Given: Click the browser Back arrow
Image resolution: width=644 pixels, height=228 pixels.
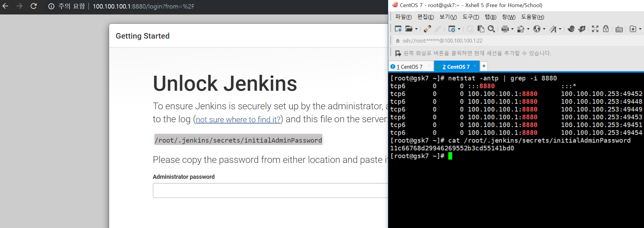Looking at the screenshot, I should point(5,6).
